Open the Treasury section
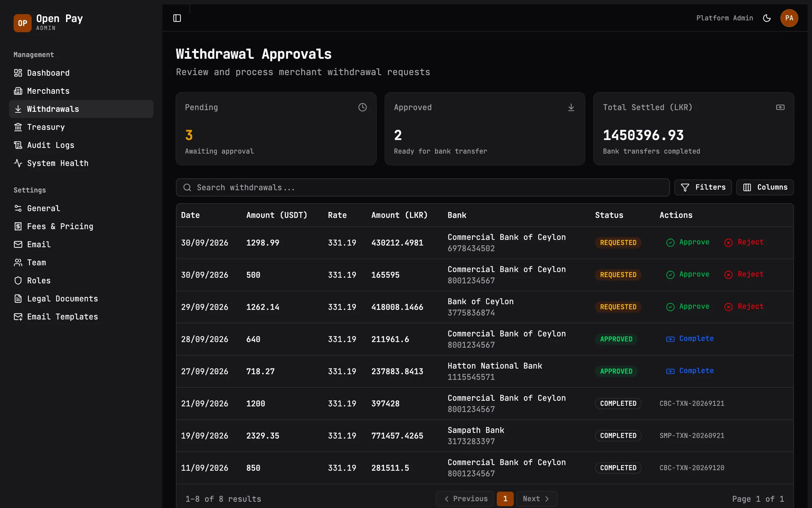Viewport: 812px width, 508px height. 81,127
